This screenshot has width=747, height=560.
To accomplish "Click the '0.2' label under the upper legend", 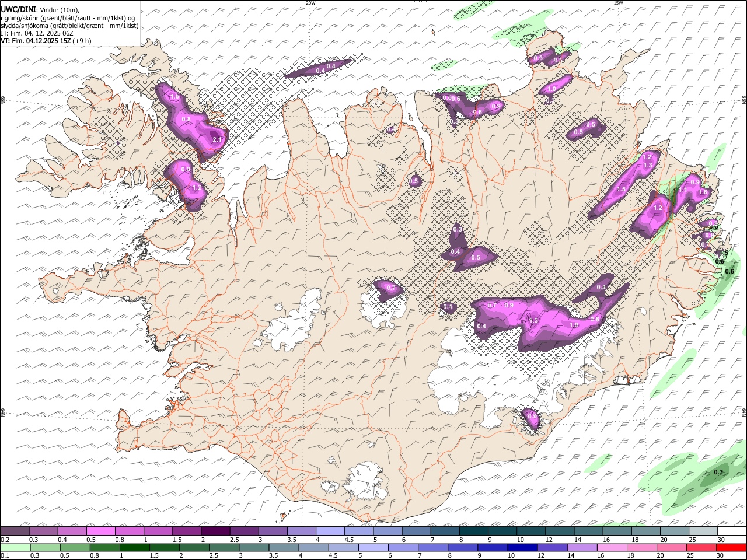I will [x=4, y=539].
